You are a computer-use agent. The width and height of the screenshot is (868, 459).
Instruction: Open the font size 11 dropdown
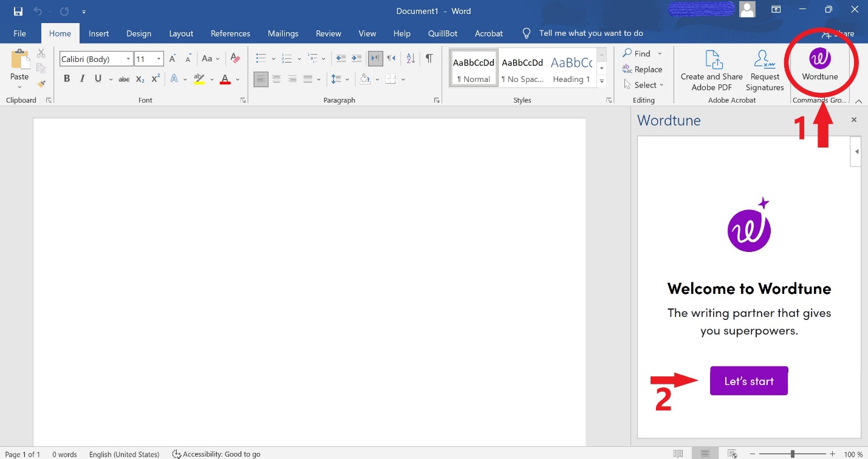[159, 59]
